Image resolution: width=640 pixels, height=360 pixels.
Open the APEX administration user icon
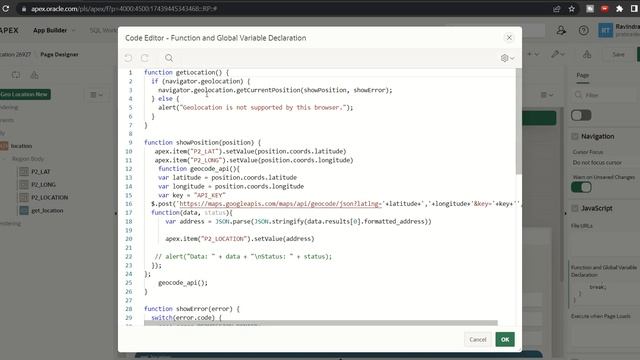[x=561, y=30]
